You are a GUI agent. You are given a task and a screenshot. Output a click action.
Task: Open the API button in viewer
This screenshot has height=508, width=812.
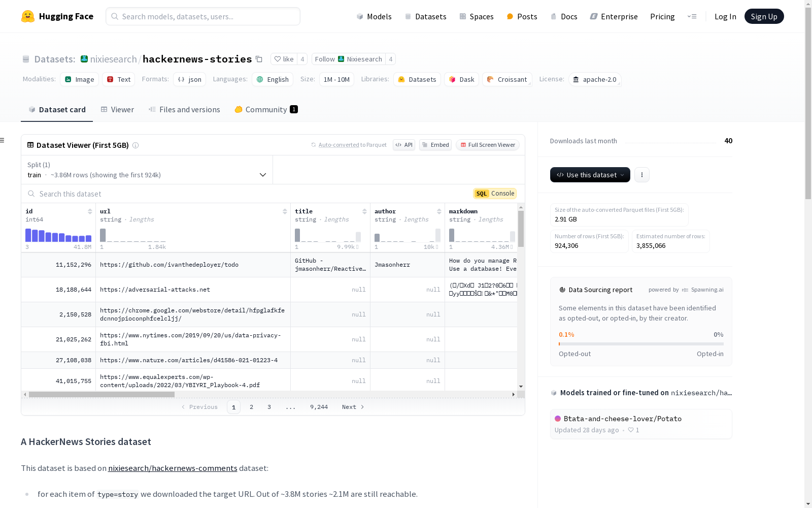coord(404,145)
